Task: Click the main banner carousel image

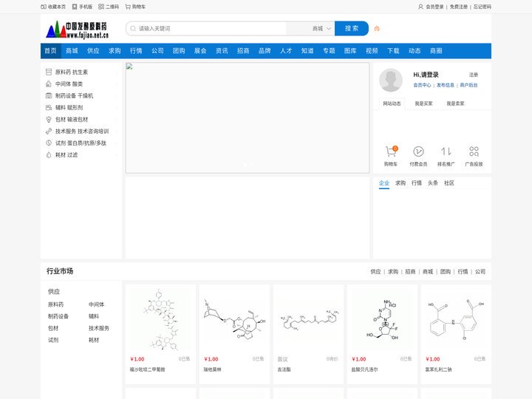Action: [x=248, y=117]
